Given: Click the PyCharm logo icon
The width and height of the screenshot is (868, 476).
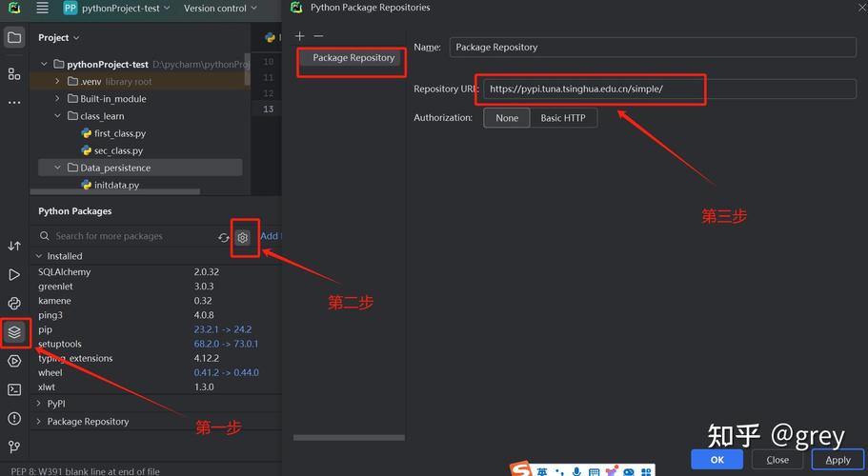Looking at the screenshot, I should (x=14, y=9).
